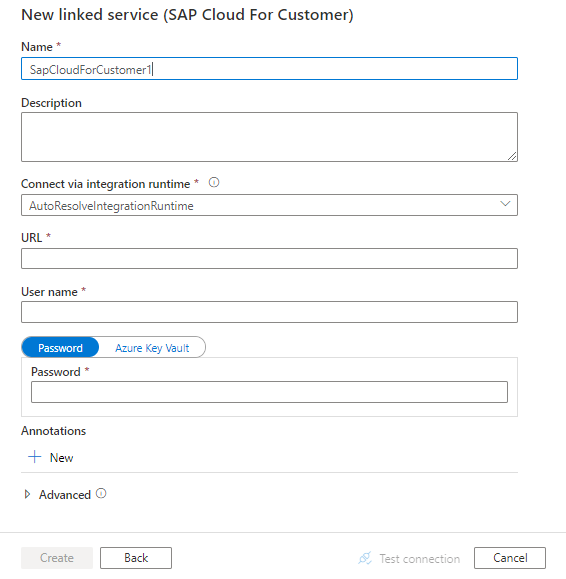Click the Advanced label text
The width and height of the screenshot is (566, 579).
[x=65, y=494]
